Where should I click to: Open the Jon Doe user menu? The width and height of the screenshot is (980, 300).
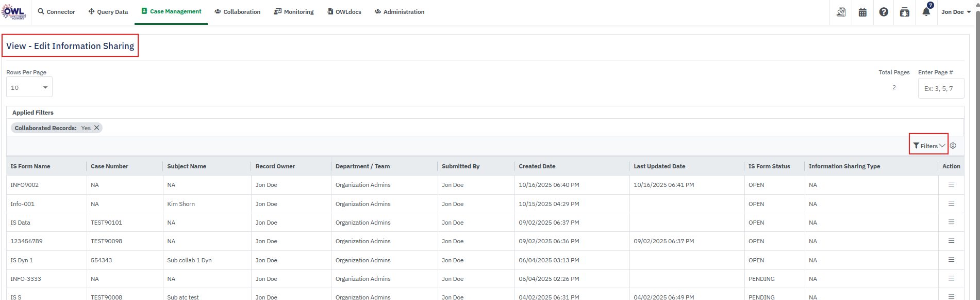tap(955, 12)
